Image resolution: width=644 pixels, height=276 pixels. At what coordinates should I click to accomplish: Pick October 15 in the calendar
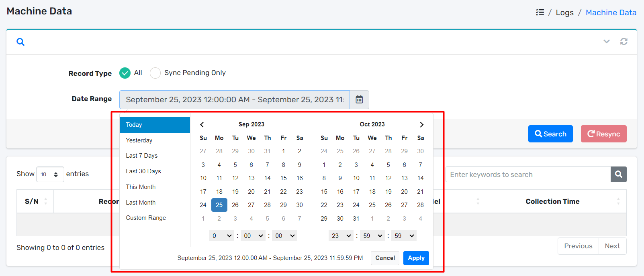324,192
